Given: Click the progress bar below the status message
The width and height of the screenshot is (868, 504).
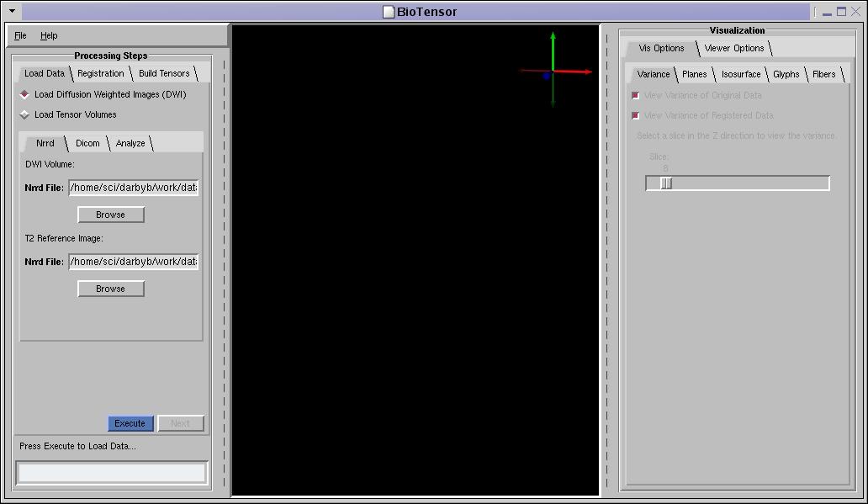Looking at the screenshot, I should (x=112, y=473).
